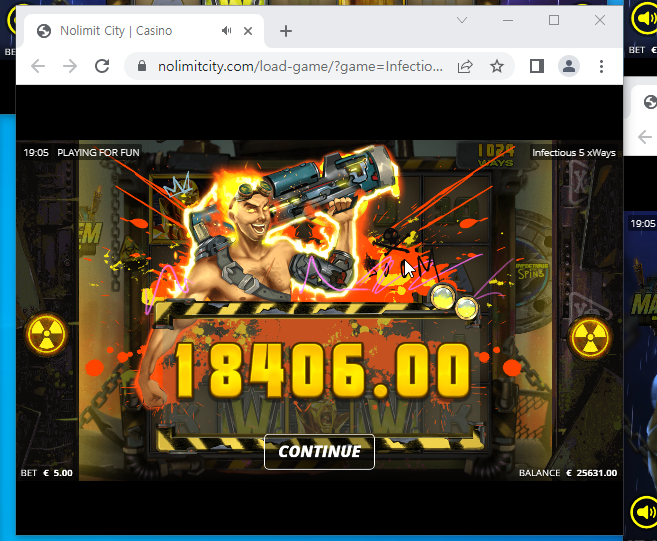Screen dimensions: 657x541
Task: Open Chrome three-dot menu
Action: click(x=601, y=66)
